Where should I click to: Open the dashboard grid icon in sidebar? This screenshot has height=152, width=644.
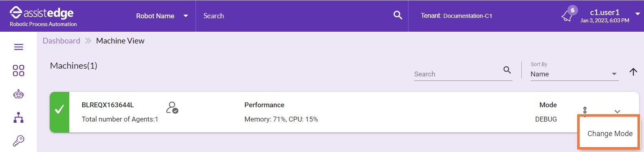tap(18, 70)
